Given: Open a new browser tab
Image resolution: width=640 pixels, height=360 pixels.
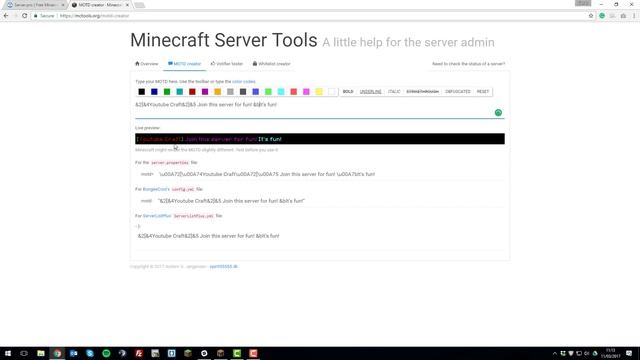Looking at the screenshot, I should click(139, 5).
